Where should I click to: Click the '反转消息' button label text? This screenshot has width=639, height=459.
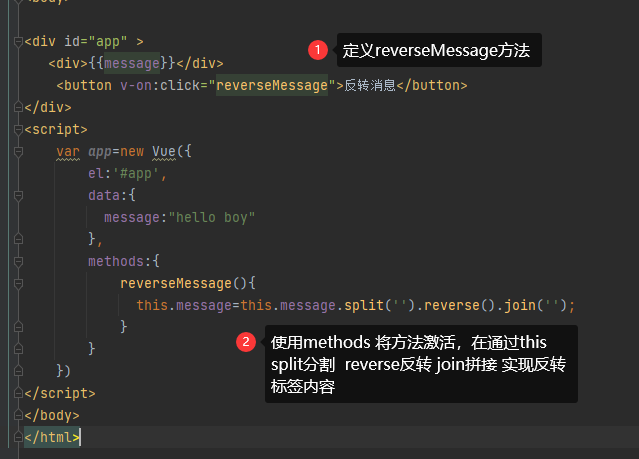pyautogui.click(x=370, y=85)
